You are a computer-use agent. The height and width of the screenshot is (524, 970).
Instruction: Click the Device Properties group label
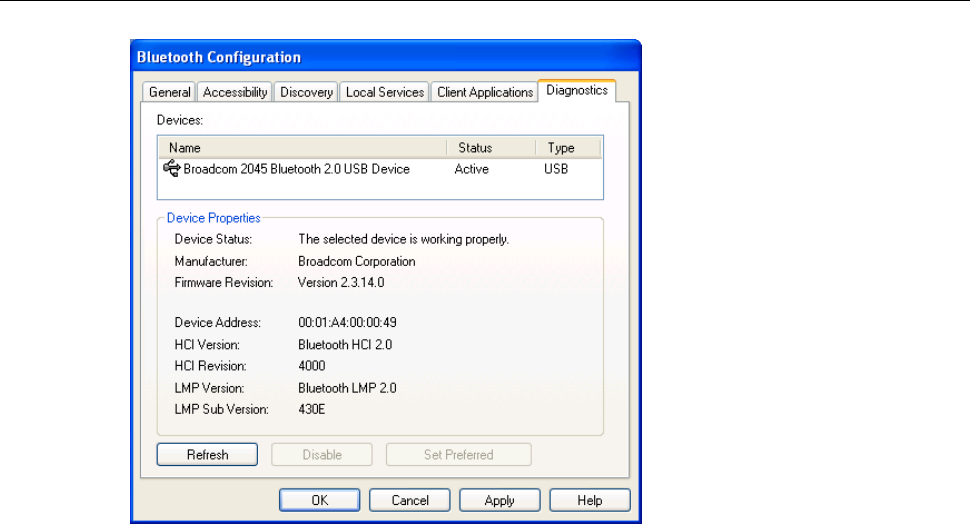213,218
